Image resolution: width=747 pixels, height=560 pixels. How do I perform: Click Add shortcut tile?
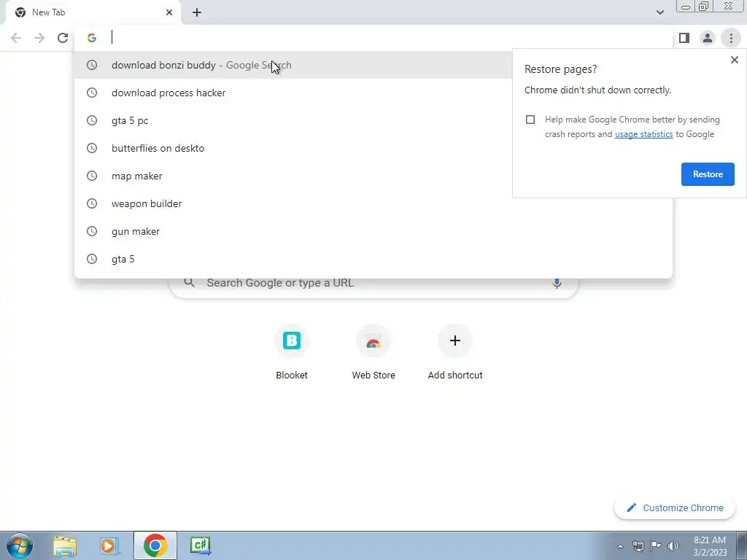pyautogui.click(x=455, y=354)
